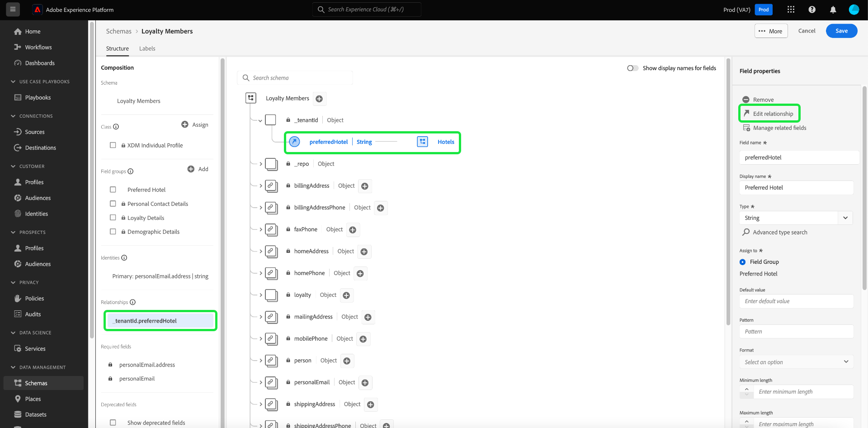Viewport: 868px width, 428px height.
Task: Click Edit relationship
Action: coord(769,114)
